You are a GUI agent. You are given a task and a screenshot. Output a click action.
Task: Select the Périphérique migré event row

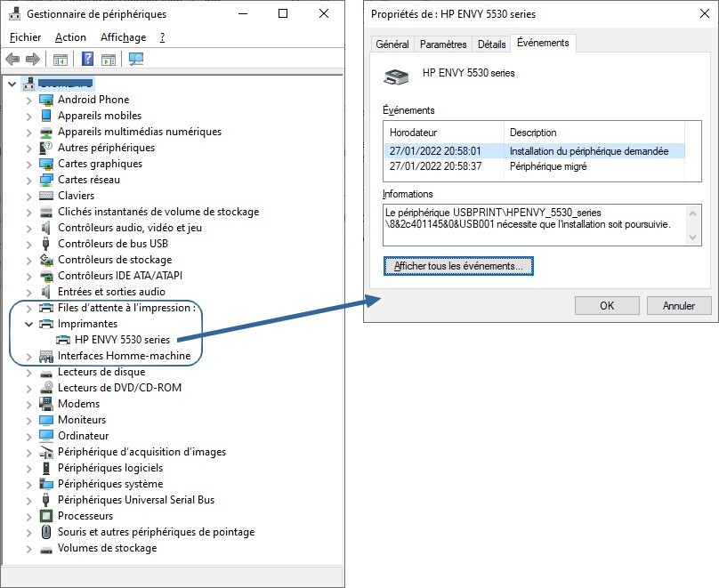coord(535,166)
